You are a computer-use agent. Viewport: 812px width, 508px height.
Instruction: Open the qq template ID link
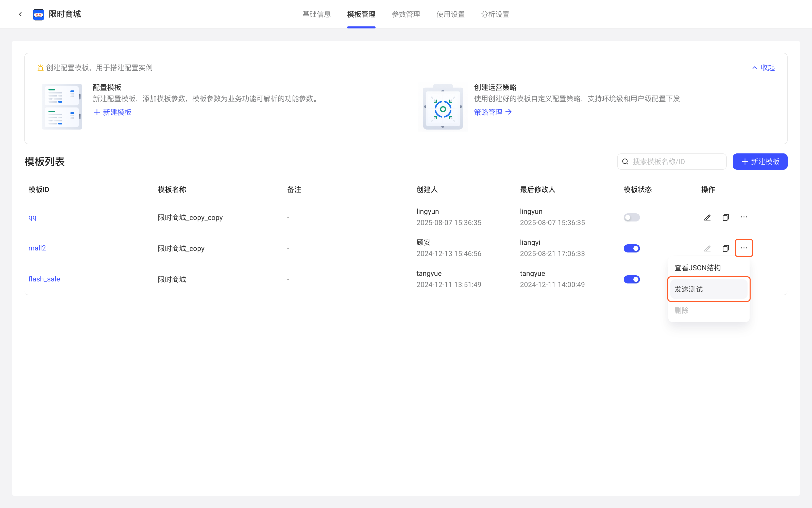pos(32,217)
